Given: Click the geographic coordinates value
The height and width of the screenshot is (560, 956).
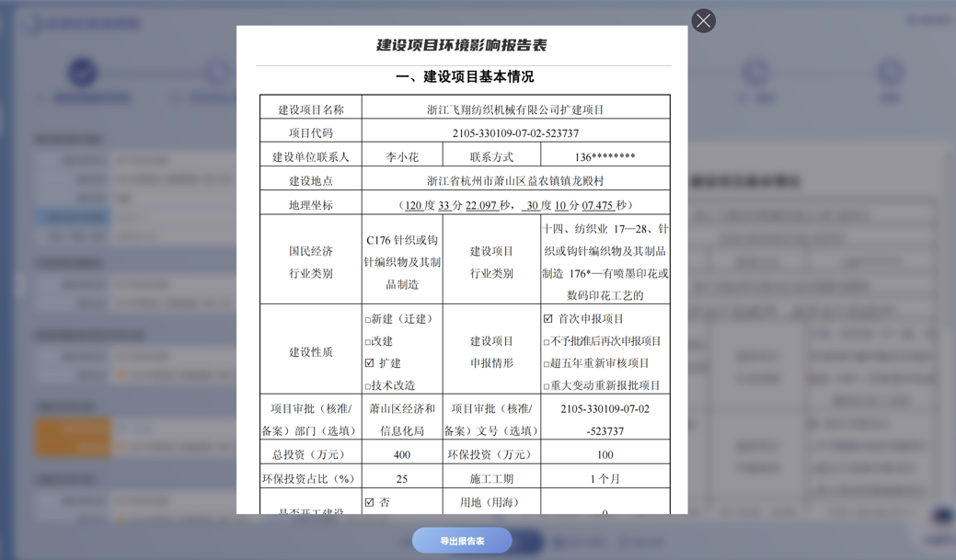Looking at the screenshot, I should pyautogui.click(x=515, y=205).
